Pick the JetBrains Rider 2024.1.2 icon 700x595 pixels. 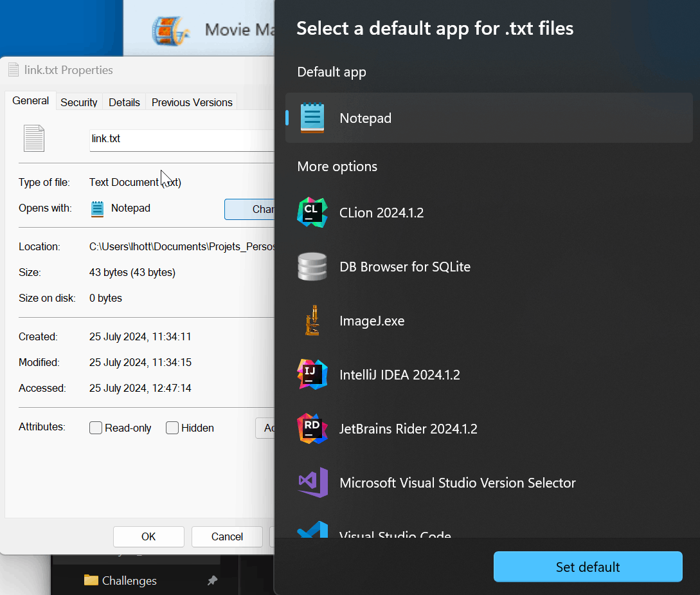[x=312, y=428]
